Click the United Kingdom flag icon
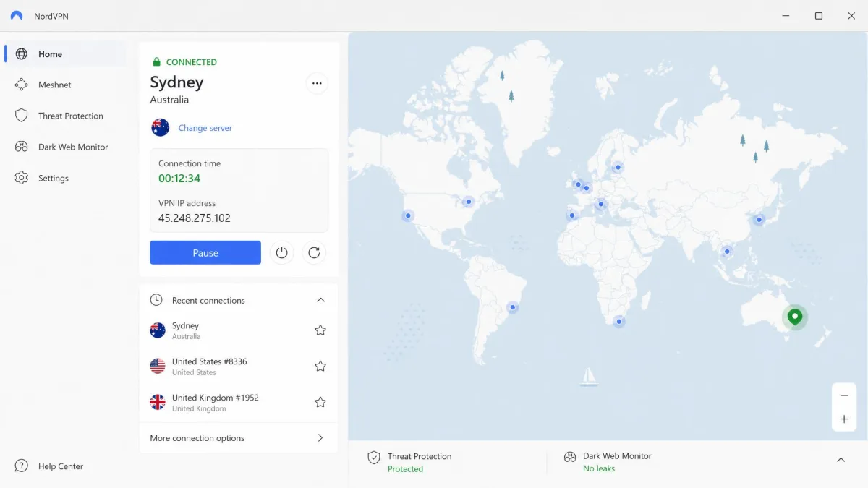Viewport: 868px width, 488px height. tap(158, 403)
